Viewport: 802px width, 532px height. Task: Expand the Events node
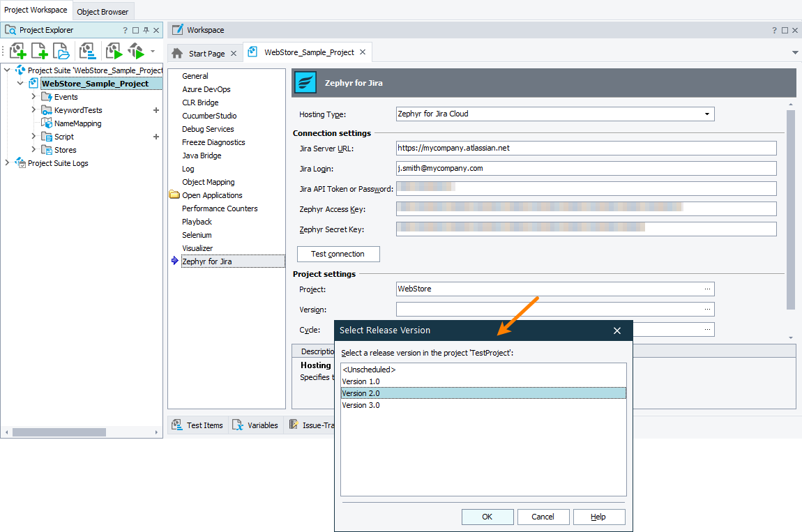pyautogui.click(x=33, y=96)
